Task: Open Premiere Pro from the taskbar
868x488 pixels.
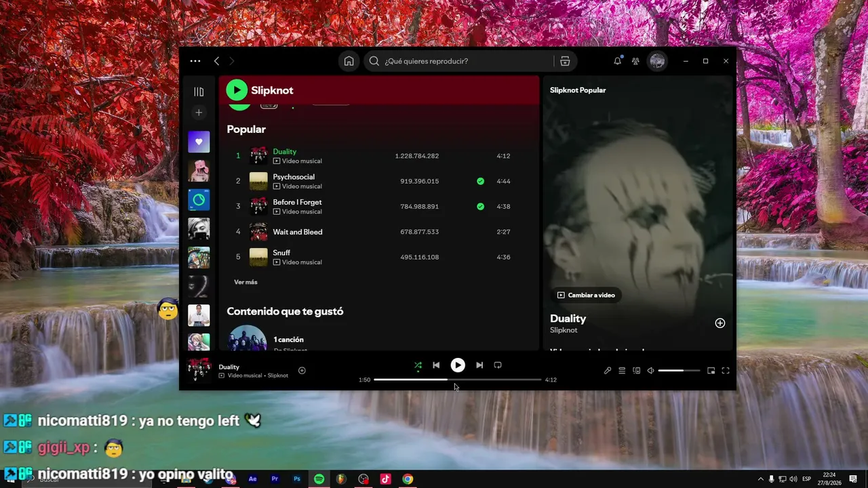Action: click(x=275, y=479)
